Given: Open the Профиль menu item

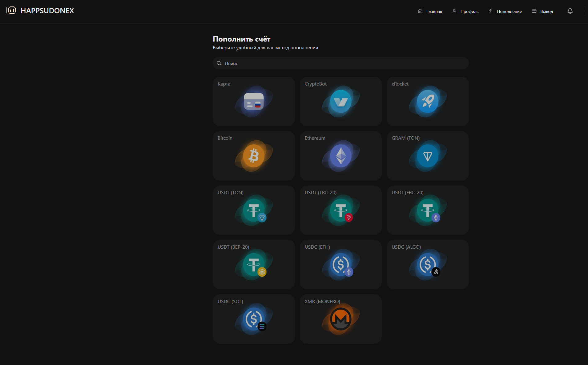Looking at the screenshot, I should click(465, 11).
